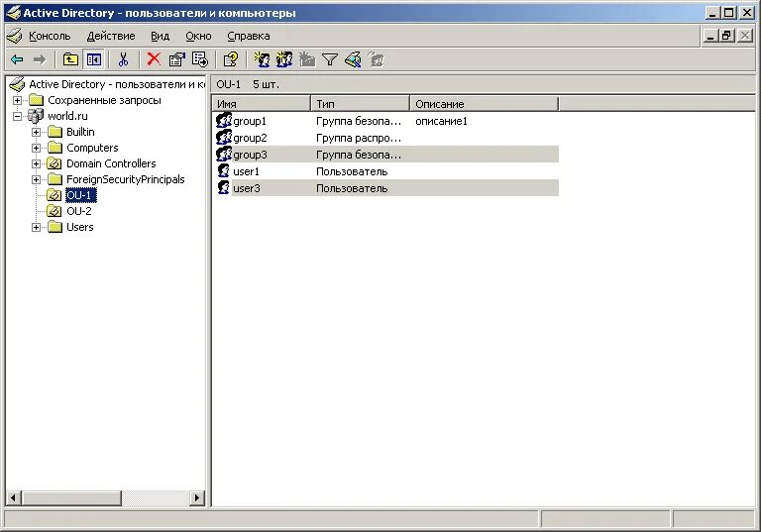
Task: Select the Users tree label
Action: pos(80,227)
